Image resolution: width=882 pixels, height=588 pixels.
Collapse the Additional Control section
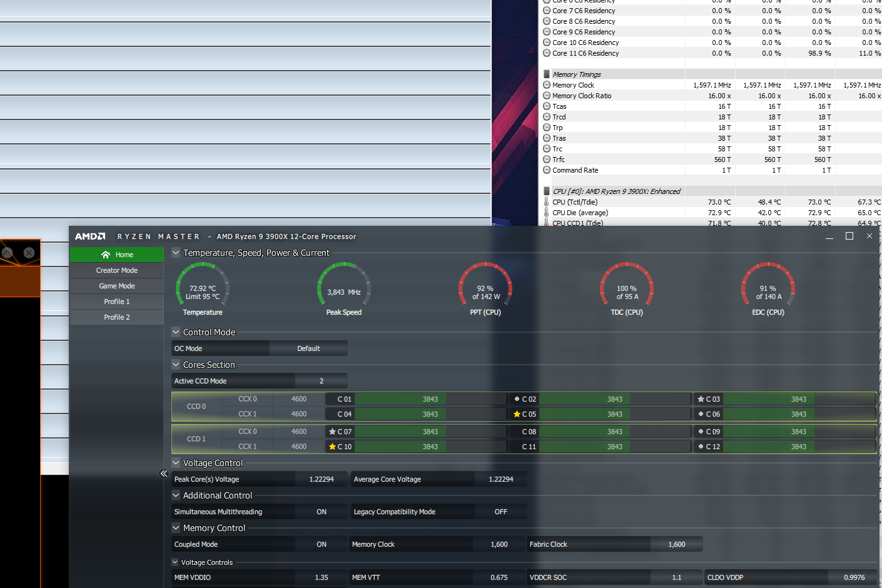point(176,495)
